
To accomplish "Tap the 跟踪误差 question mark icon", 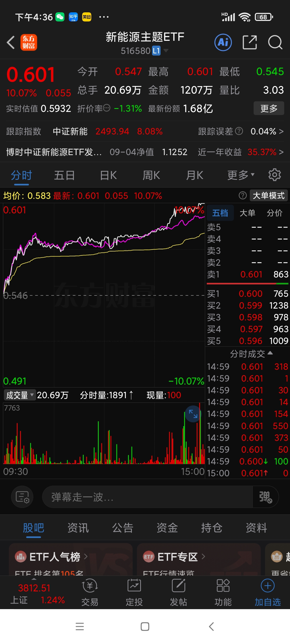I will pos(239,131).
